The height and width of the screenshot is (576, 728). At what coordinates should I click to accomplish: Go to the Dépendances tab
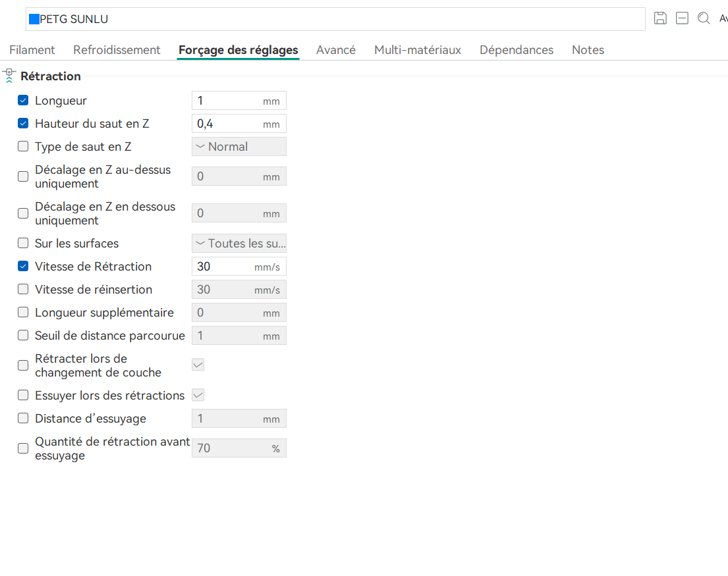coord(517,50)
